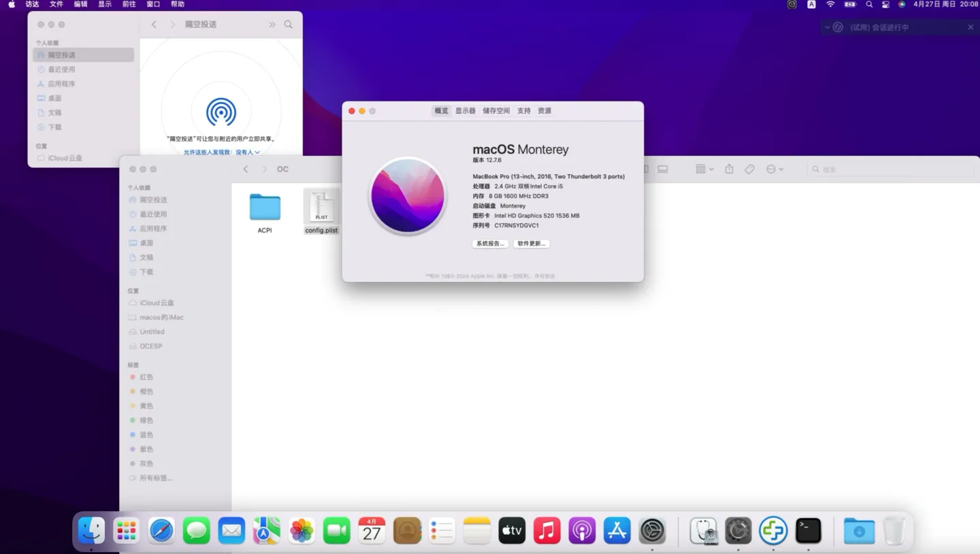This screenshot has width=980, height=554.
Task: Click search icon in AirDrop window toolbar
Action: [289, 25]
